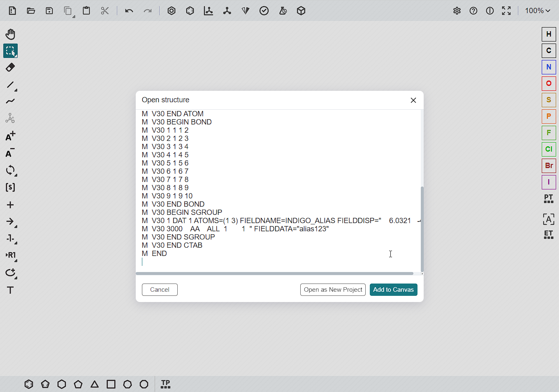559x392 pixels.
Task: Click the Undo icon
Action: click(x=129, y=11)
